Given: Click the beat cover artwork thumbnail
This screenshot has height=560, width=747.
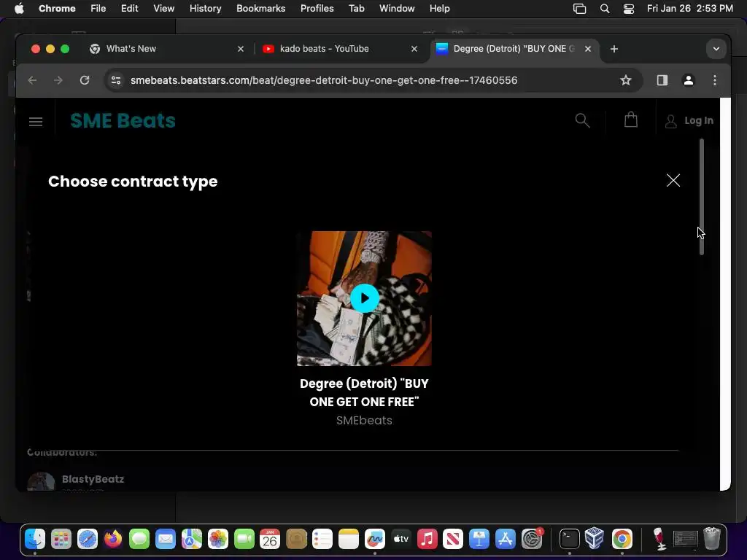Looking at the screenshot, I should 365,298.
